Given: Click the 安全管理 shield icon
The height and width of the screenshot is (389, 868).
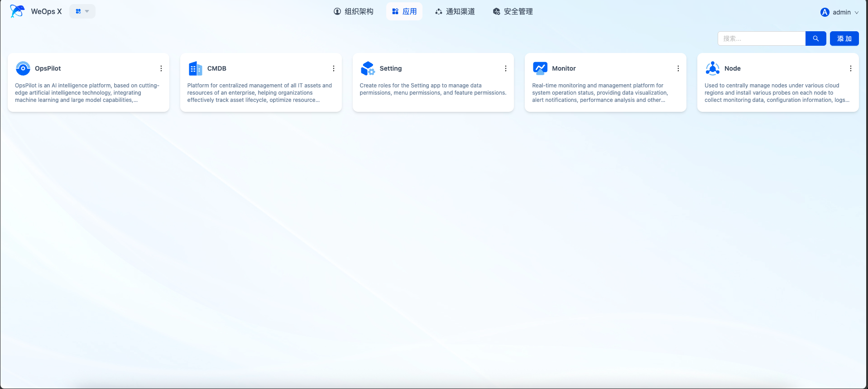Looking at the screenshot, I should click(497, 11).
